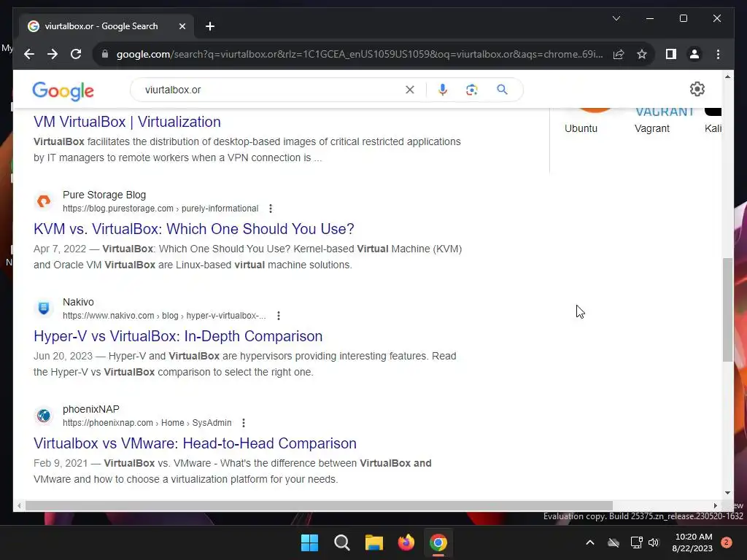Open KVM vs. VirtualBox result link
Image resolution: width=747 pixels, height=560 pixels.
click(194, 229)
